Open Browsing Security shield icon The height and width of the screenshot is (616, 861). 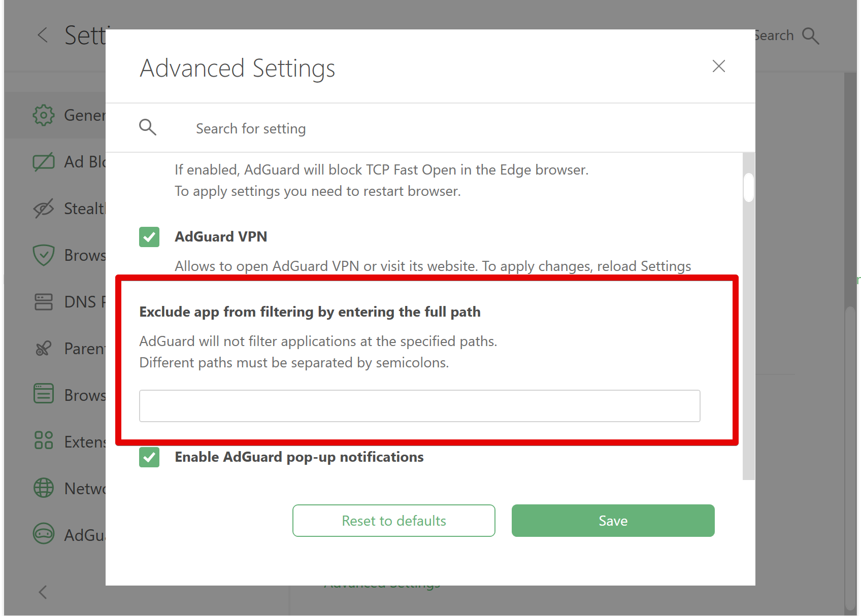coord(44,255)
